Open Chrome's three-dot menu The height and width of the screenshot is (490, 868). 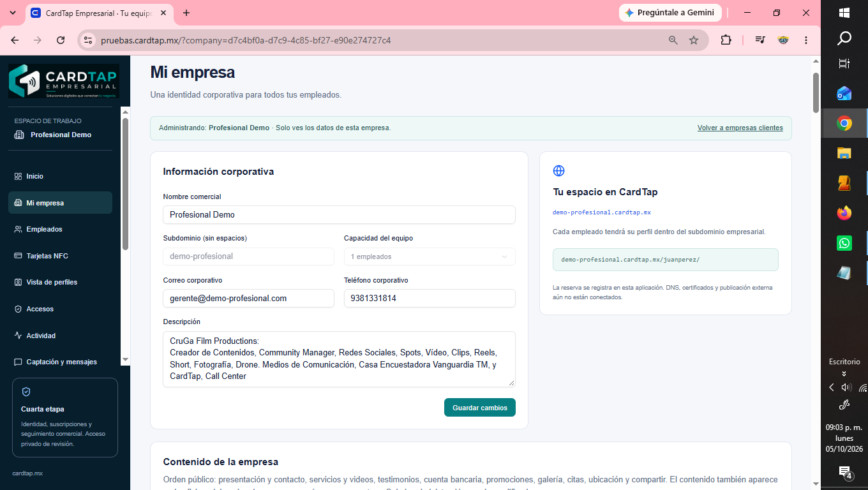click(807, 40)
